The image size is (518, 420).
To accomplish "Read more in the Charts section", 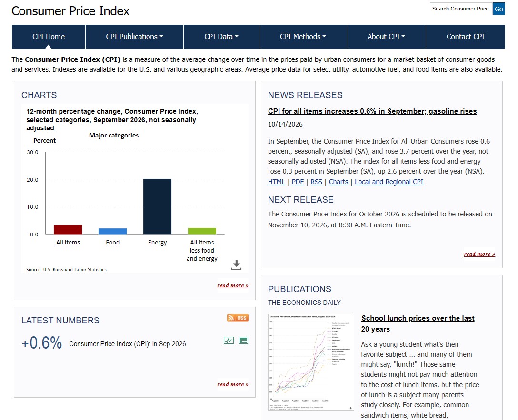I will (x=232, y=285).
